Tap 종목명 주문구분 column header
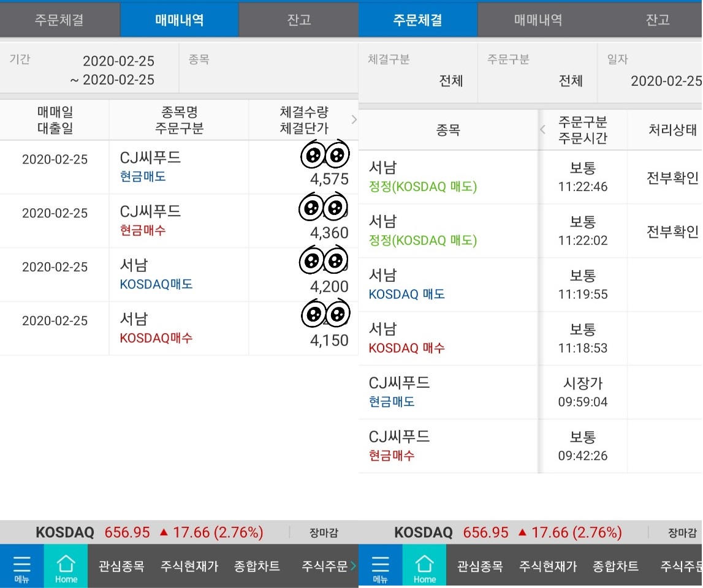 179,119
